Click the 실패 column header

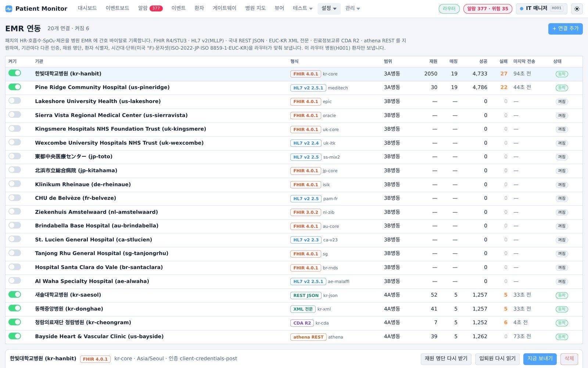coord(503,61)
